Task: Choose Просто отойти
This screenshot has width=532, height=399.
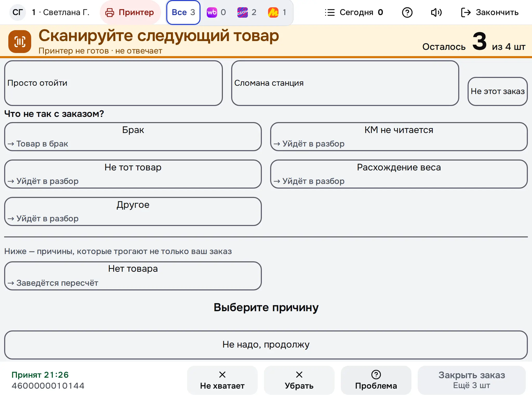Action: 114,83
